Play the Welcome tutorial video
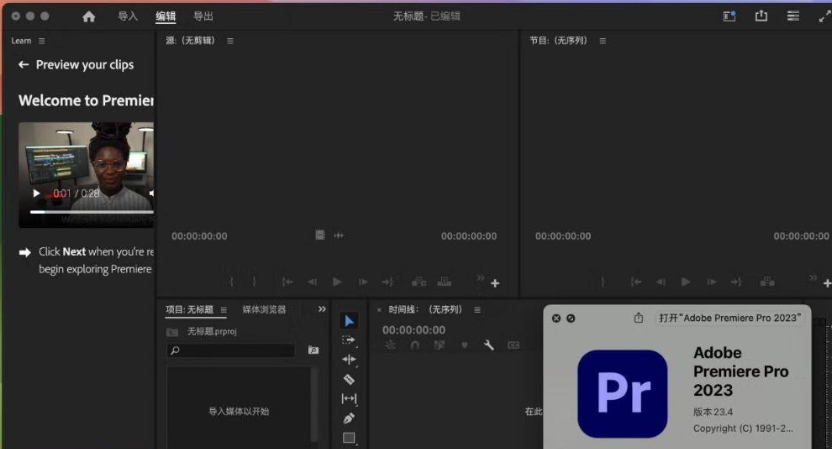This screenshot has width=832, height=449. (36, 193)
